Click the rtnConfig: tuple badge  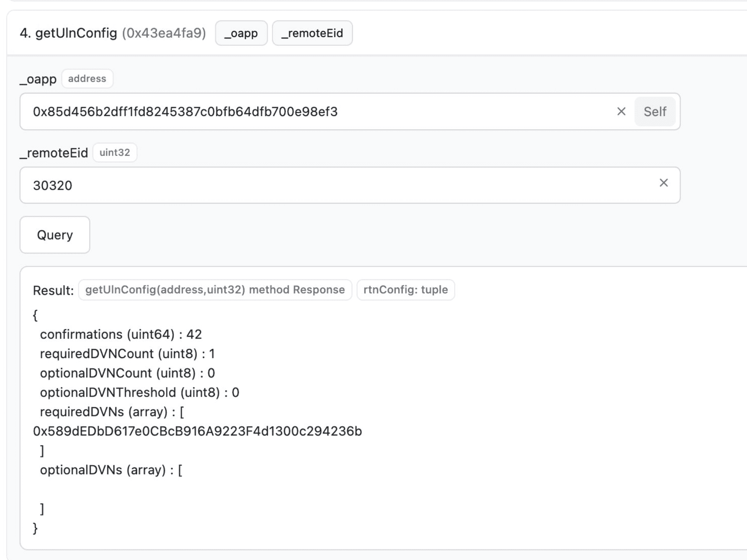click(405, 290)
